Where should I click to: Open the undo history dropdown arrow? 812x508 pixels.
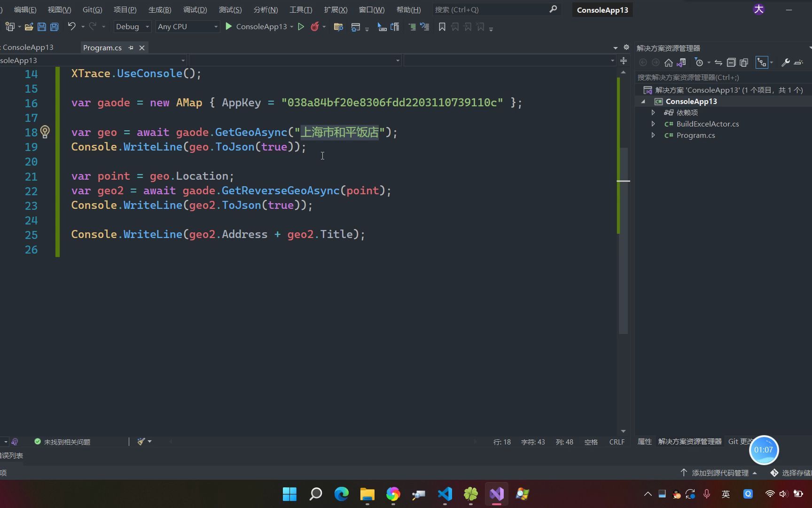coord(83,27)
